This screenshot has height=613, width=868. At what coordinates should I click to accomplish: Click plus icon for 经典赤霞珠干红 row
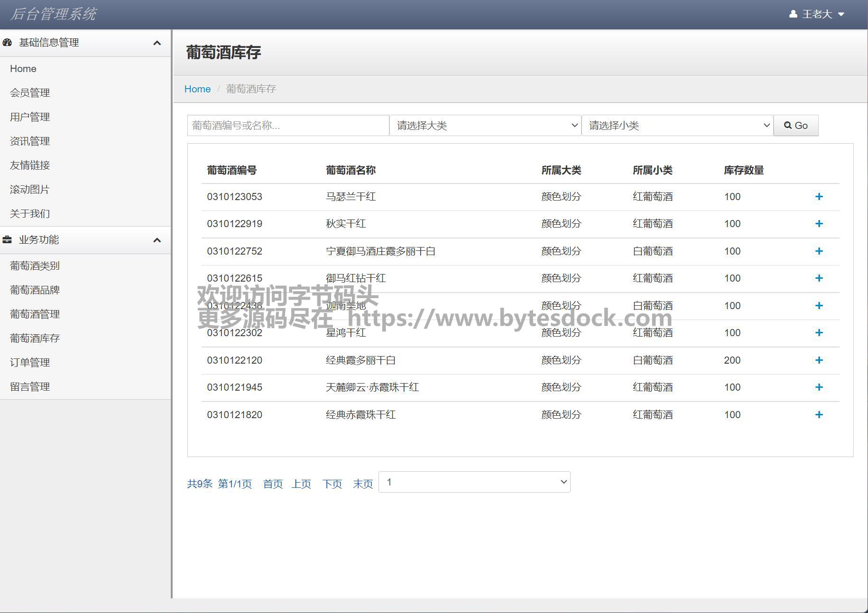819,415
